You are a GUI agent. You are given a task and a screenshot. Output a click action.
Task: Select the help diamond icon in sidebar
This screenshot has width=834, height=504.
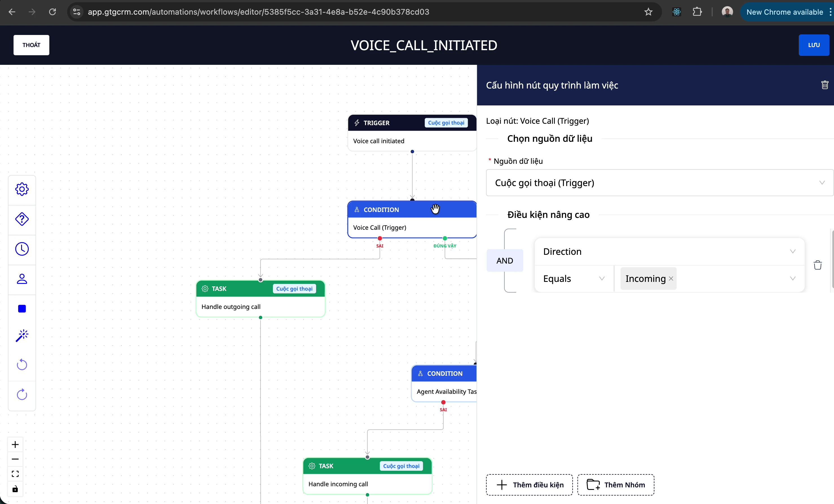22,219
